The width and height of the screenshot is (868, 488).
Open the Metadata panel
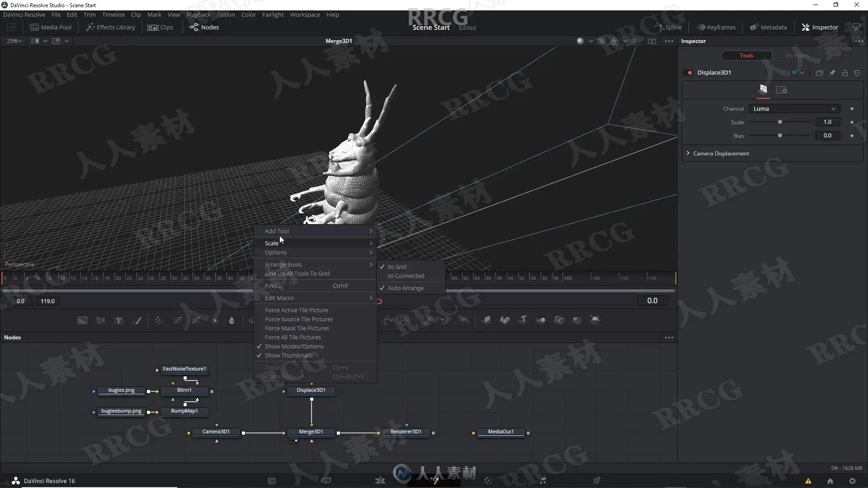tap(769, 27)
